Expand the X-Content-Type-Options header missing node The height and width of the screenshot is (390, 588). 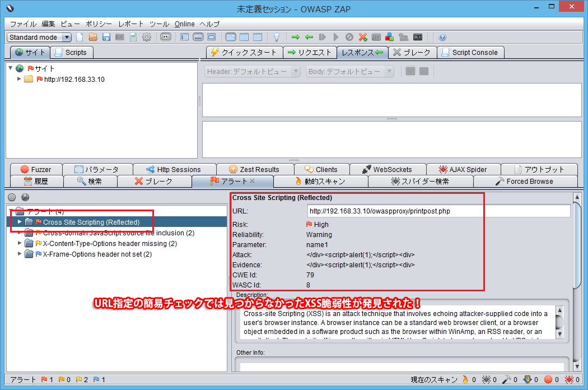click(20, 243)
